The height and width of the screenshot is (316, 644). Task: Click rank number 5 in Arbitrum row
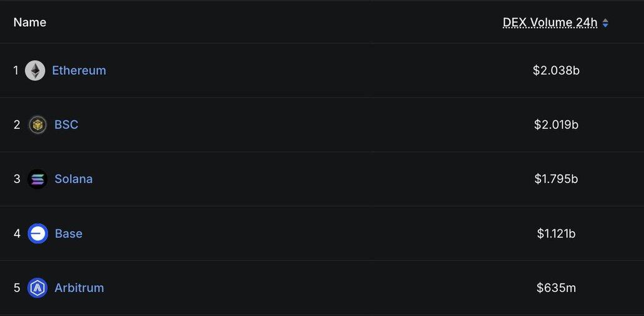[x=17, y=288]
